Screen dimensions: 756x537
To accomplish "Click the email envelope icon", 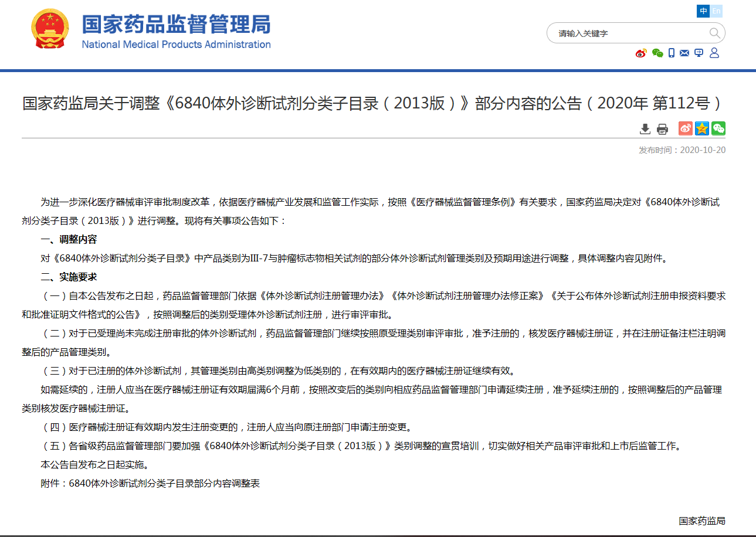I will point(684,53).
